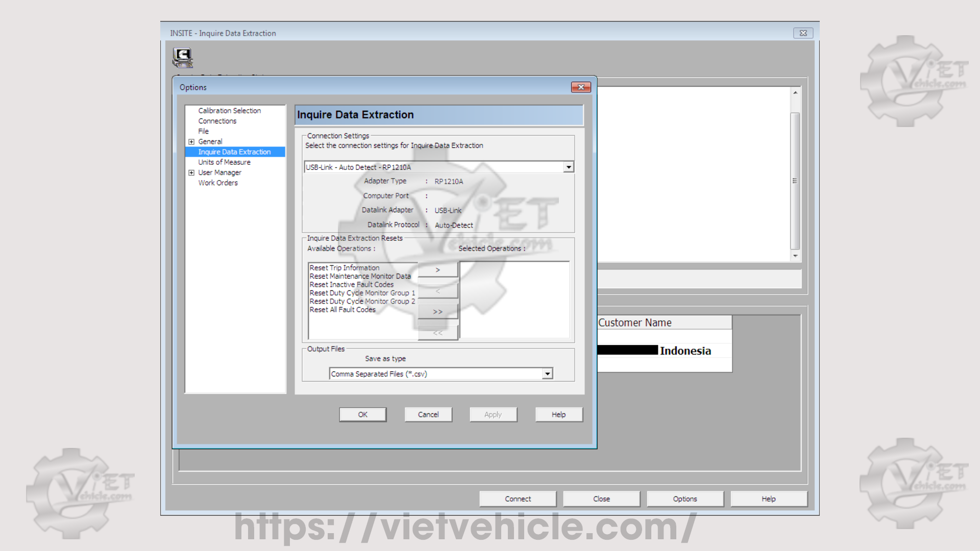The image size is (980, 551).
Task: Select Calibration Selection in options tree
Action: (x=229, y=111)
